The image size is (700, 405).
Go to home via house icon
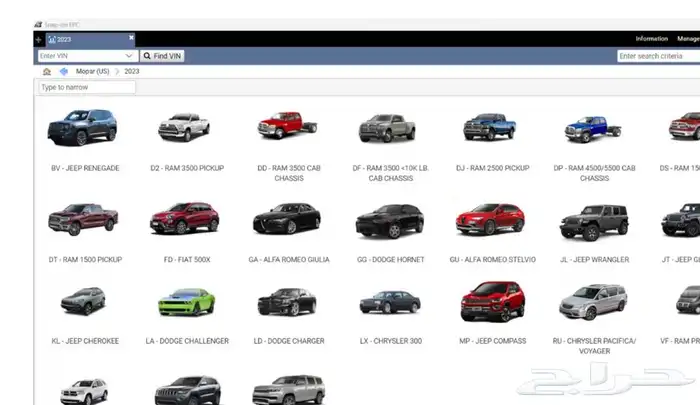click(47, 71)
